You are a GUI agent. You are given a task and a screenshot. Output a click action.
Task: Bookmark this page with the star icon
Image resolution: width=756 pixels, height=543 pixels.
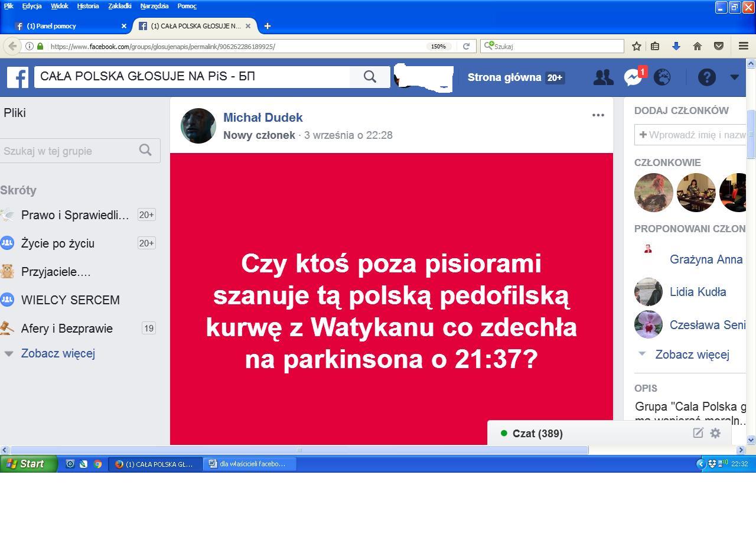[637, 46]
